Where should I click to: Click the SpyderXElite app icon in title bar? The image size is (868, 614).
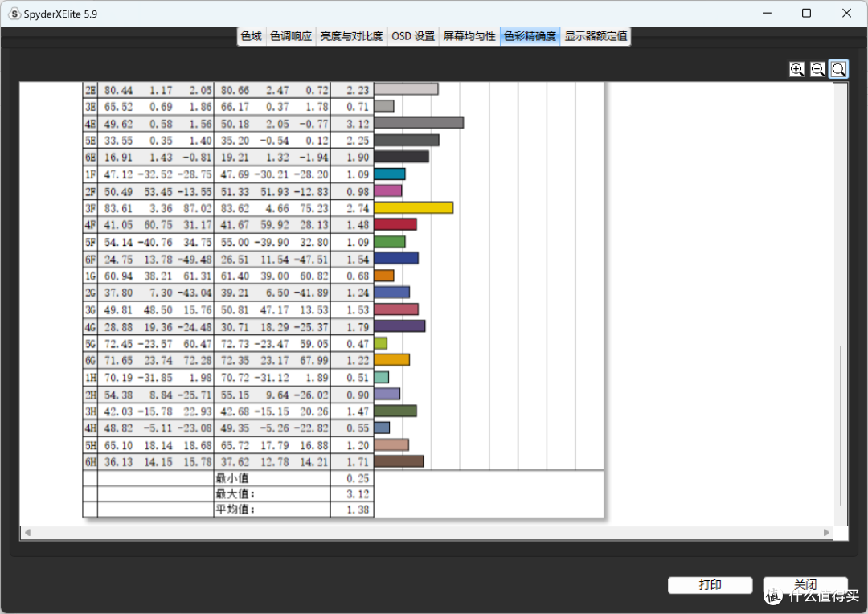(14, 14)
